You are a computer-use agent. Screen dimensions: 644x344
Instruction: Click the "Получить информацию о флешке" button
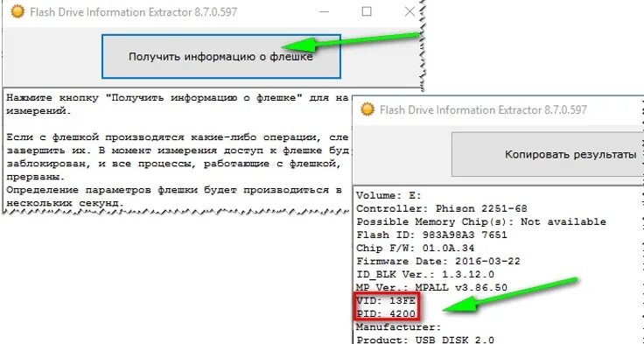click(x=221, y=56)
